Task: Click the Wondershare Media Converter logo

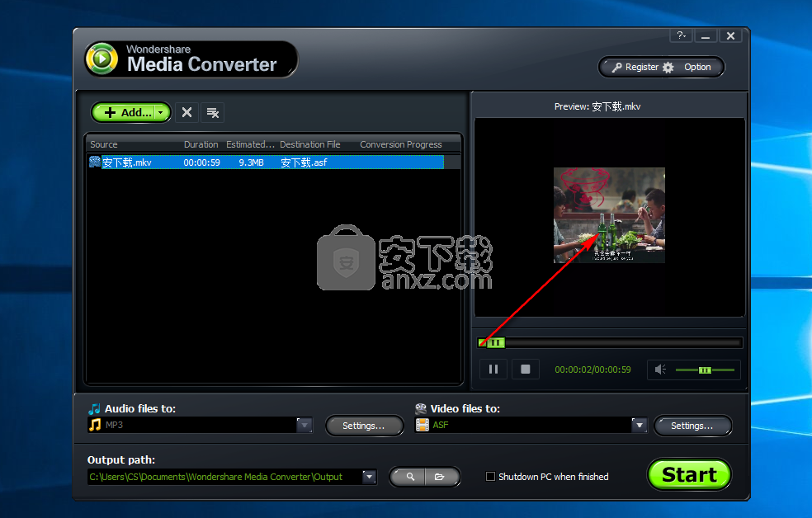Action: tap(191, 59)
